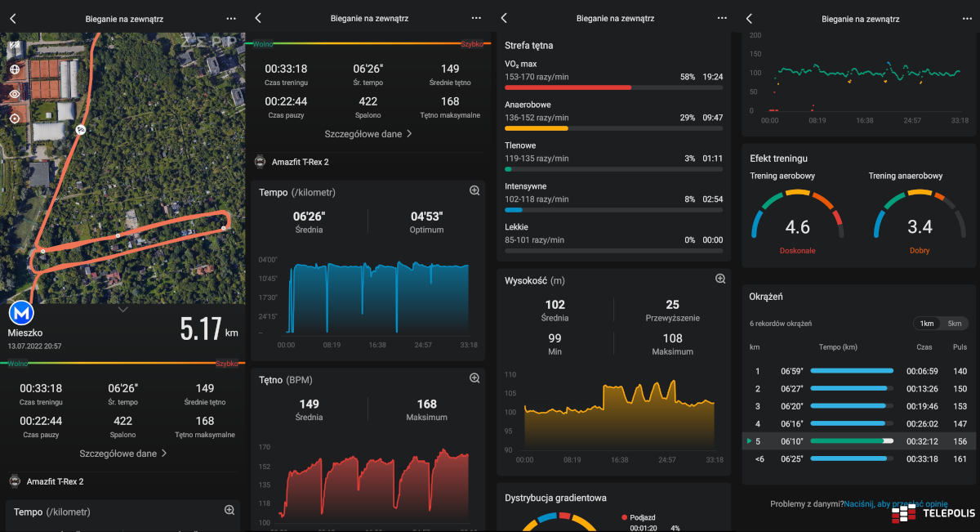Image resolution: width=980 pixels, height=532 pixels.
Task: Switch laps view to 1km
Action: [927, 324]
